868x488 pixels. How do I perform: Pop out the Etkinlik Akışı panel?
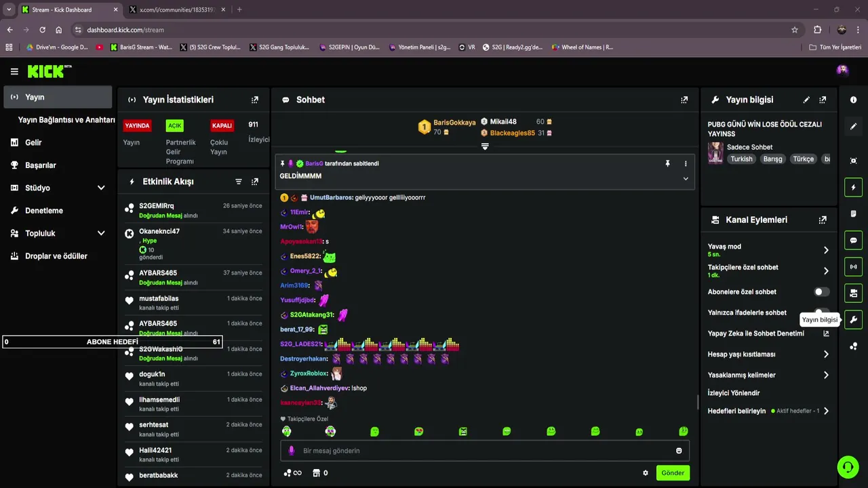click(x=255, y=182)
